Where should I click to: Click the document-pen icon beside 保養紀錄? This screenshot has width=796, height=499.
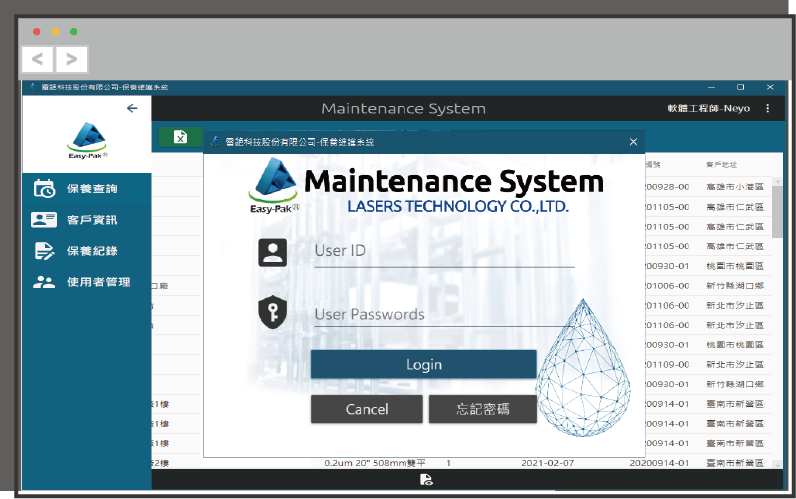tap(44, 251)
